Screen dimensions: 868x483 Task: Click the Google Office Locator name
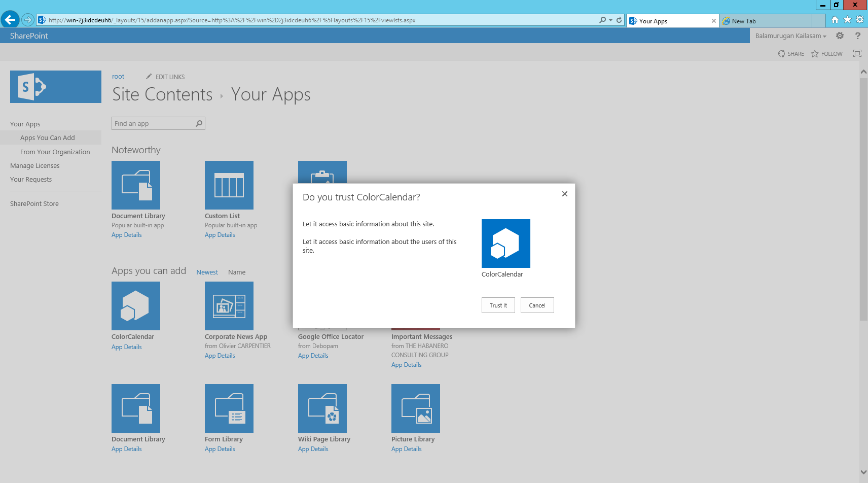(331, 337)
